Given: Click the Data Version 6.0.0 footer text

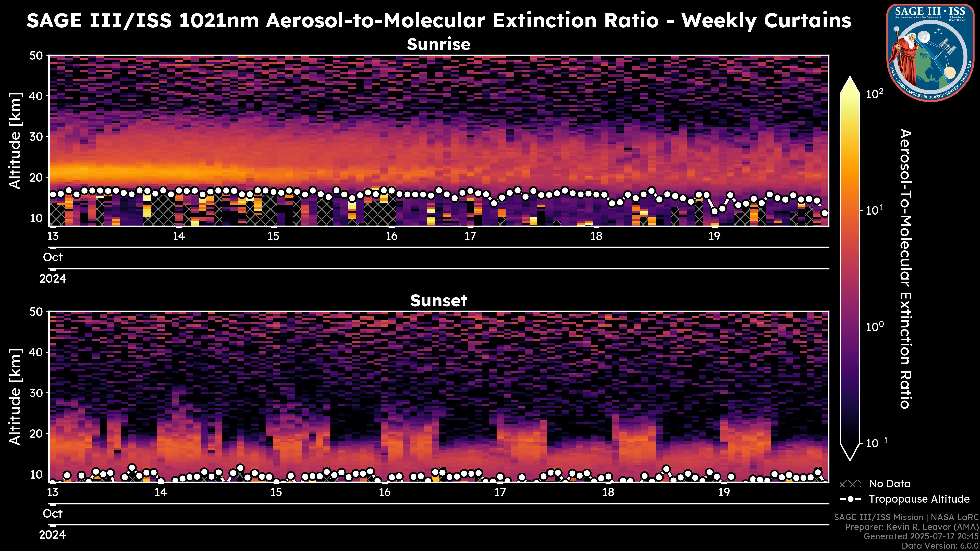Looking at the screenshot, I should (x=940, y=546).
